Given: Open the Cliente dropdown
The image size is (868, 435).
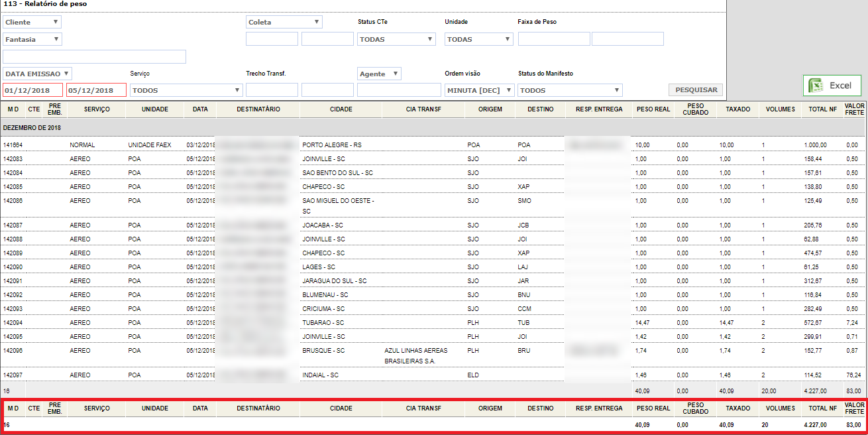Looking at the screenshot, I should (x=32, y=22).
